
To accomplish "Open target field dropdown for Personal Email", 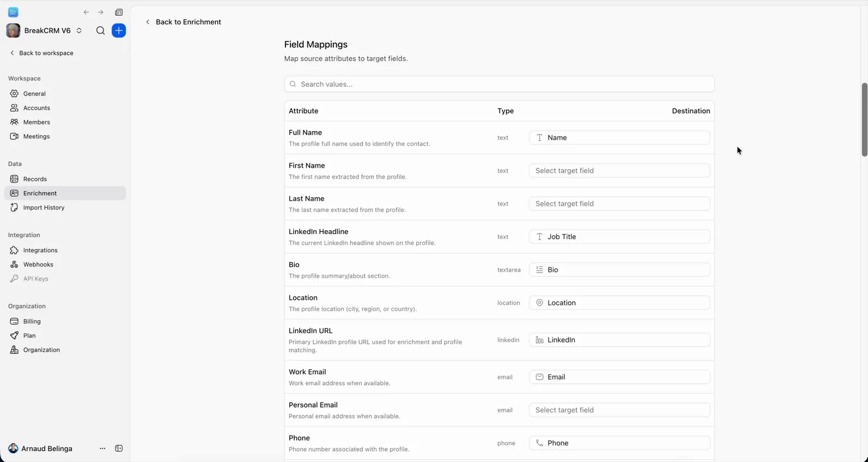I will (x=620, y=410).
